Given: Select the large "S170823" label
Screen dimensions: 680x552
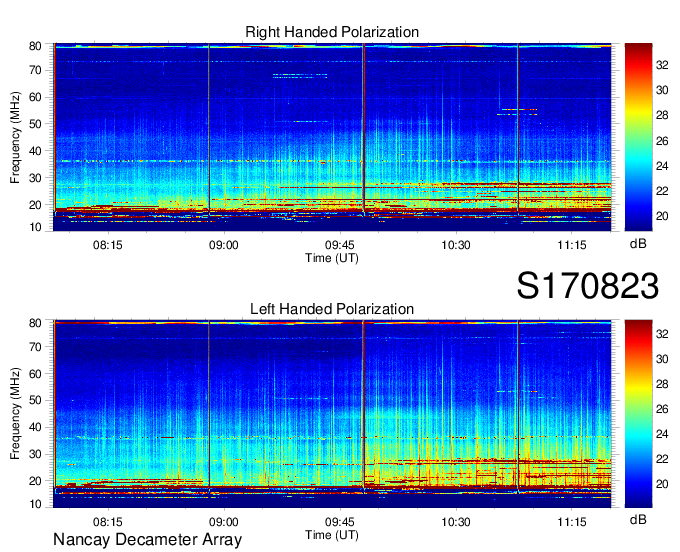Looking at the screenshot, I should tap(588, 286).
